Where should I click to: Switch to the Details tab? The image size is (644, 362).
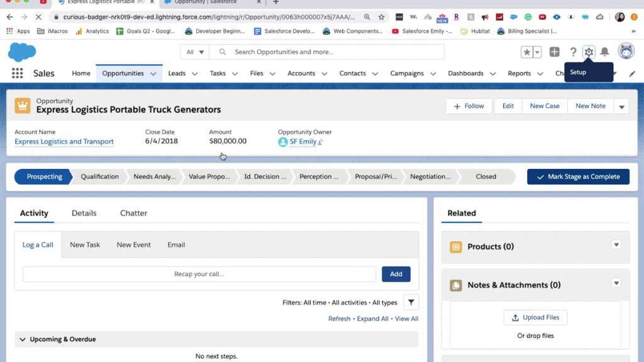pos(84,213)
